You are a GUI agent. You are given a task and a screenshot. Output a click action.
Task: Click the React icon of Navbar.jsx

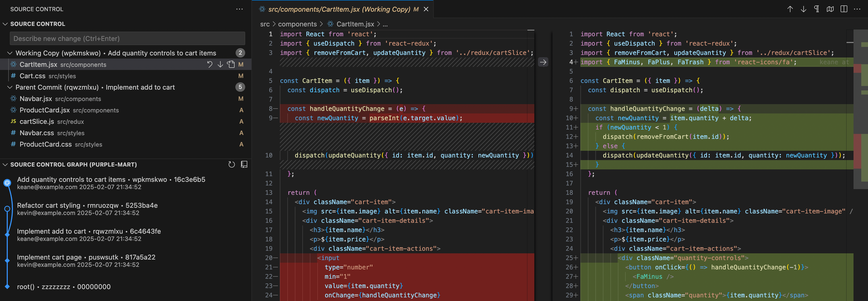[13, 98]
